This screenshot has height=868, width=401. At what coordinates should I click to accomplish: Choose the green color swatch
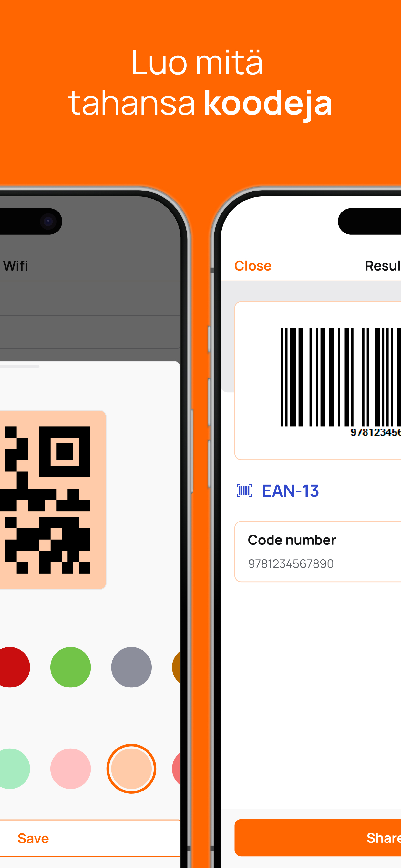(70, 667)
